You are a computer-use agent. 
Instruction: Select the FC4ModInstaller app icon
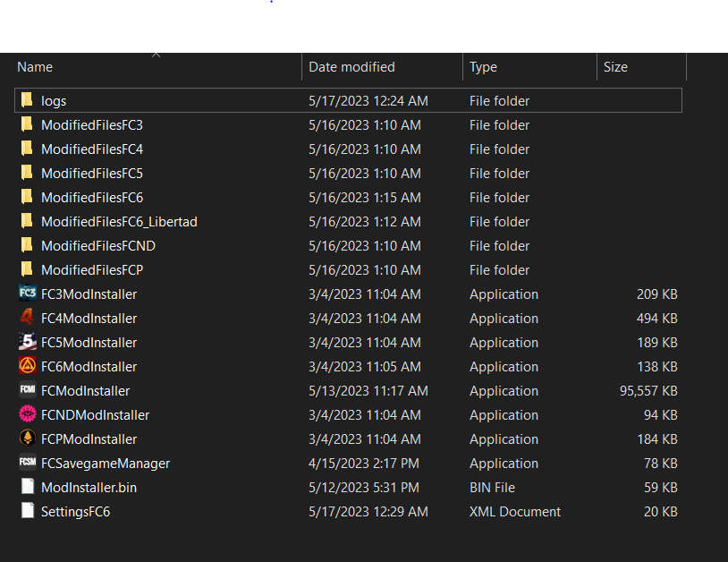pos(27,318)
